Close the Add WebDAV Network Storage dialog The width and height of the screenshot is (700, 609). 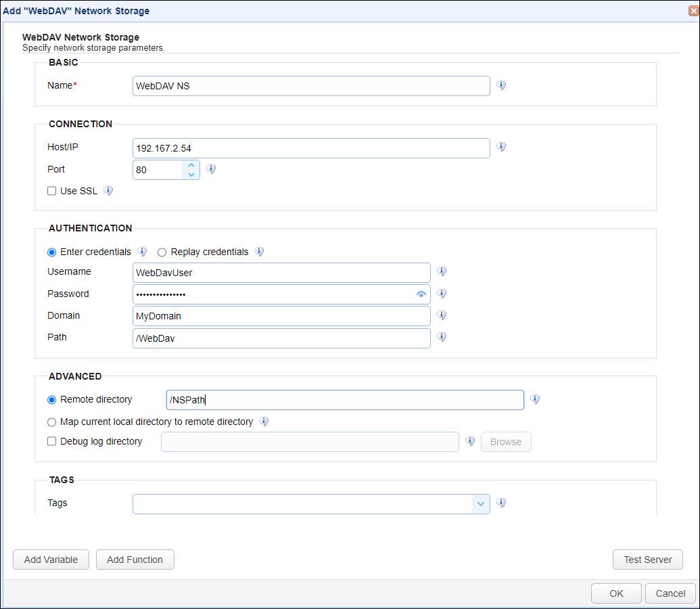694,11
